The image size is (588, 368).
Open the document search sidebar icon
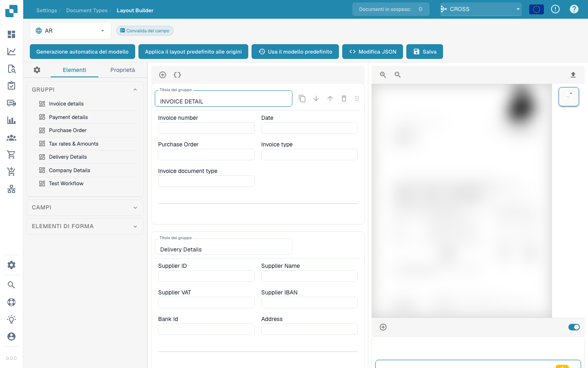(x=11, y=69)
